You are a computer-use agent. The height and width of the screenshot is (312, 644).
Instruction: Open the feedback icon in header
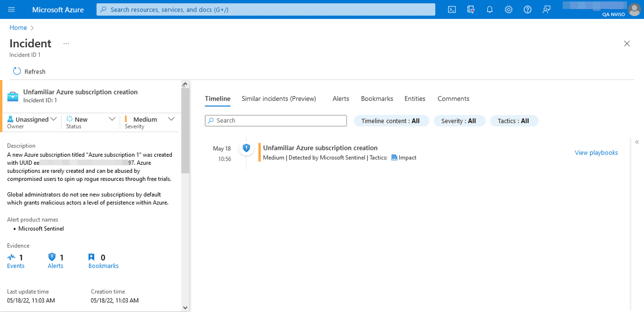546,10
